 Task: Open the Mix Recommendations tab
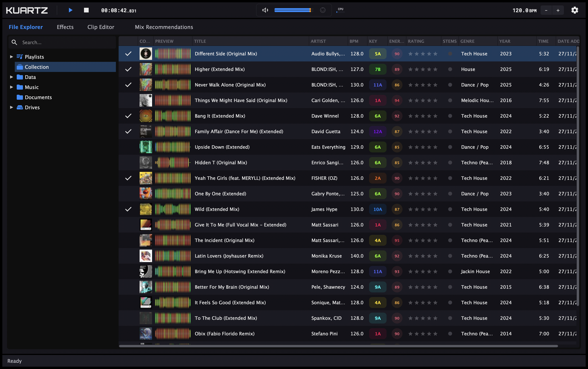(164, 27)
